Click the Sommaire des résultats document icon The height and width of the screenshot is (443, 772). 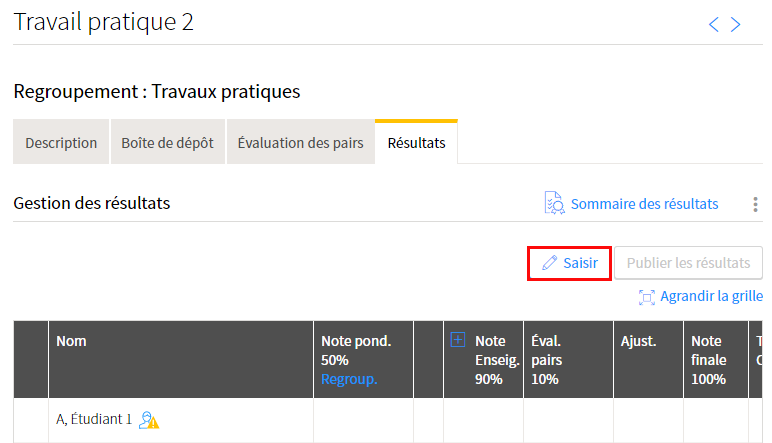[554, 203]
